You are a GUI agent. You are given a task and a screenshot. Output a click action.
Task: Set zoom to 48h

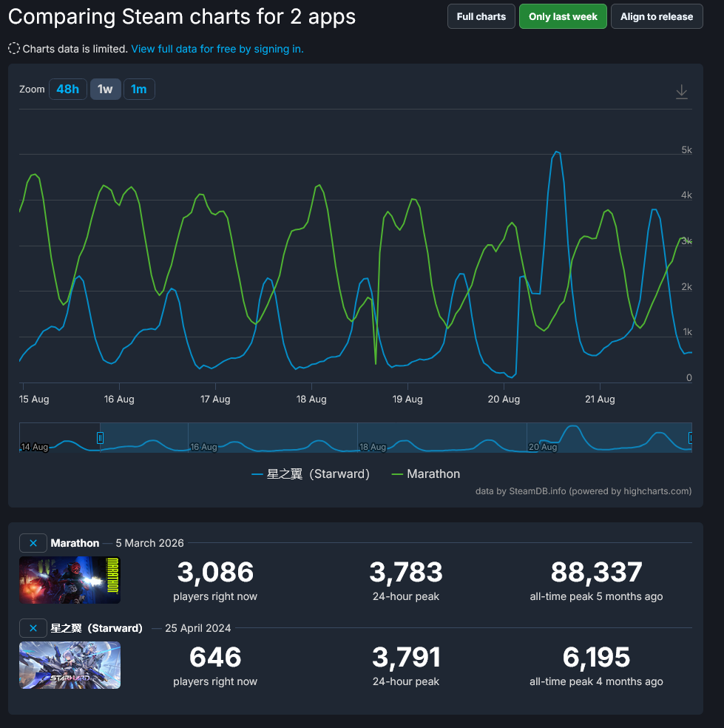[x=68, y=89]
